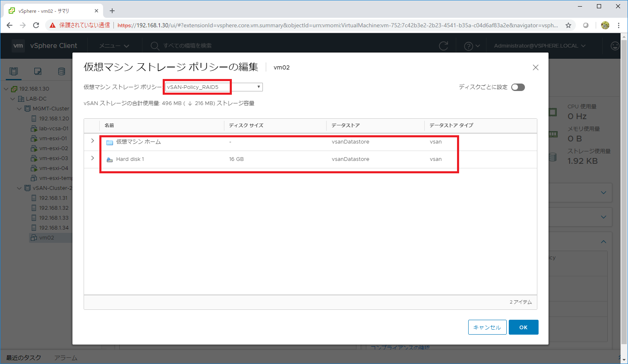Collapse the 192.168.1.30 vCenter node
The width and height of the screenshot is (628, 364).
click(x=6, y=89)
